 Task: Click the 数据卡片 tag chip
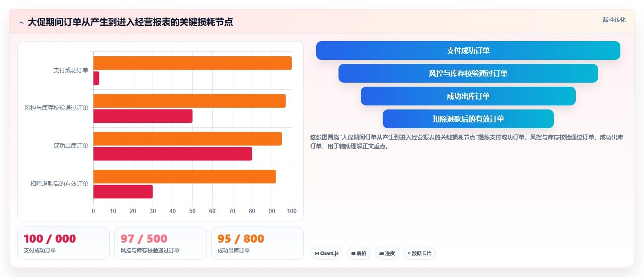419,253
